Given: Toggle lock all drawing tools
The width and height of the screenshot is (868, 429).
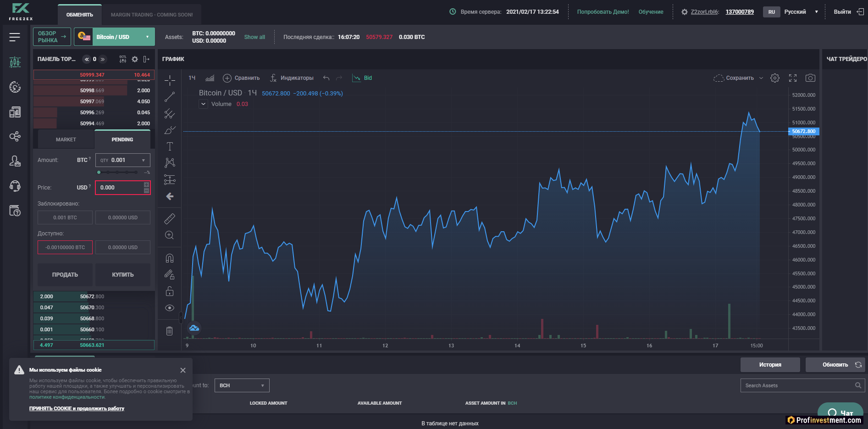Looking at the screenshot, I should coord(170,291).
